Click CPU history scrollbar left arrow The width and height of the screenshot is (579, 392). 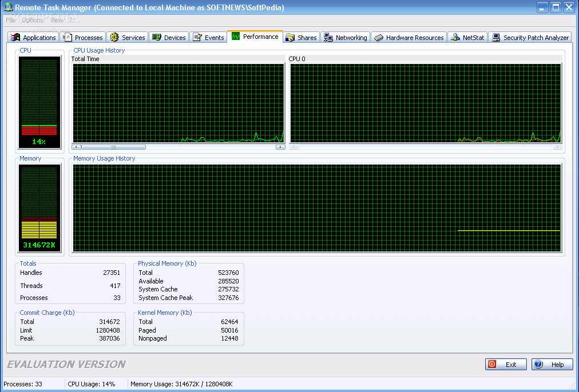tap(77, 147)
